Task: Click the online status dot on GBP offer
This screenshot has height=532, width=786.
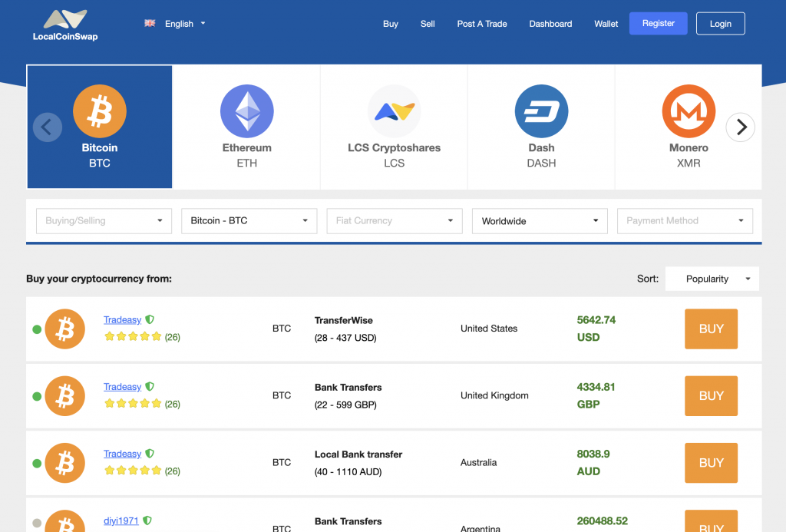Action: point(37,397)
